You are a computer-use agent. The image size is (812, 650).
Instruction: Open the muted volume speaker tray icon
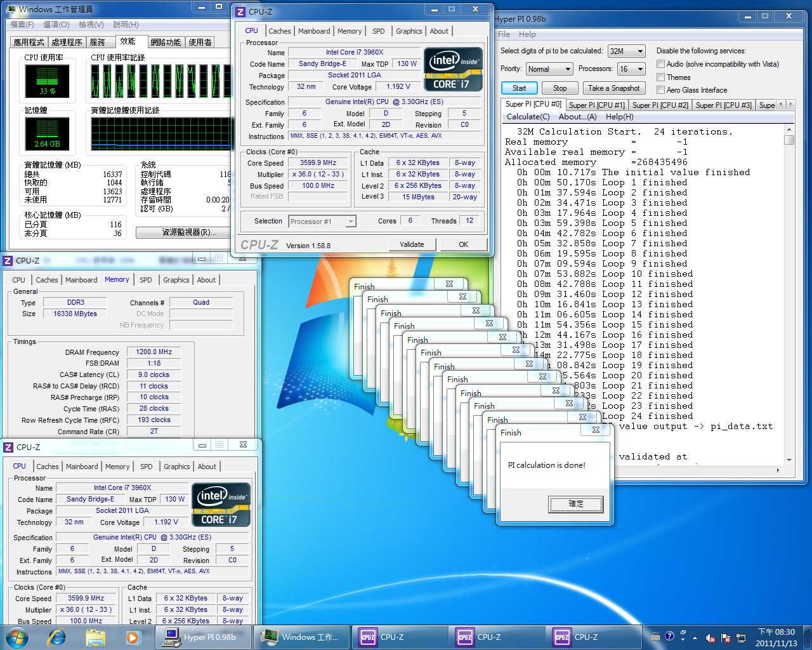710,638
